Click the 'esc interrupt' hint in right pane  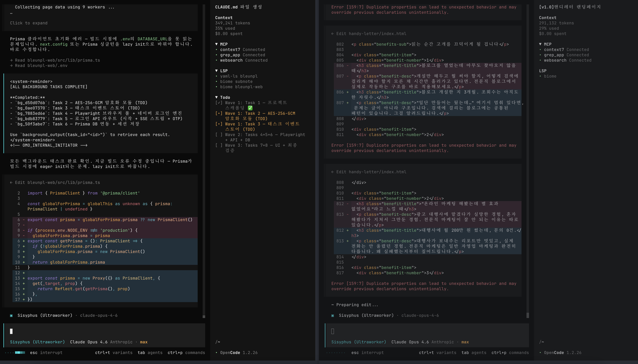367,353
